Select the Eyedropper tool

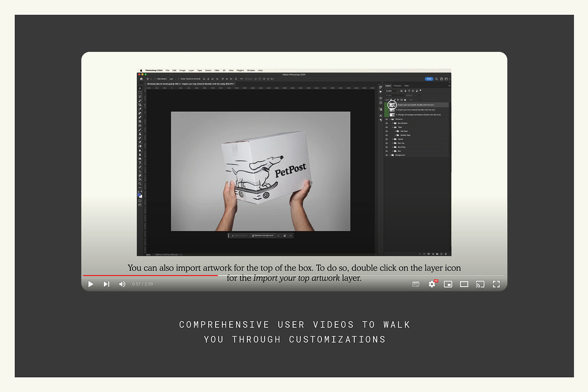[140, 109]
